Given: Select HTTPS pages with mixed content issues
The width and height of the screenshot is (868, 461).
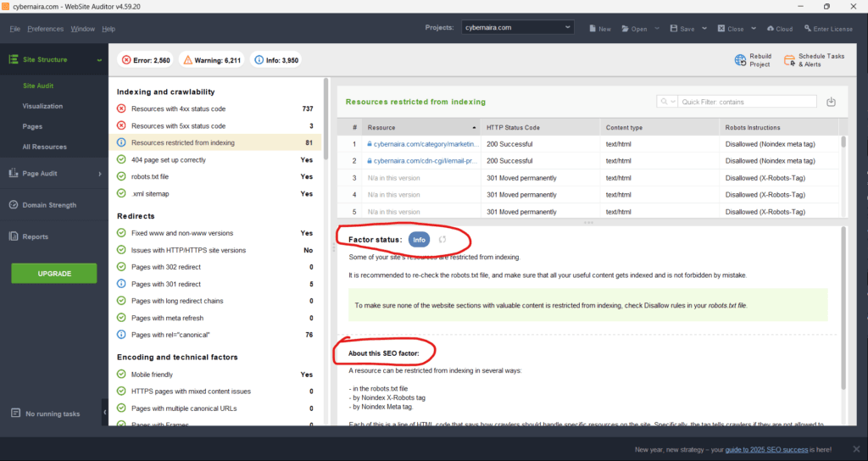Looking at the screenshot, I should pos(214,392).
